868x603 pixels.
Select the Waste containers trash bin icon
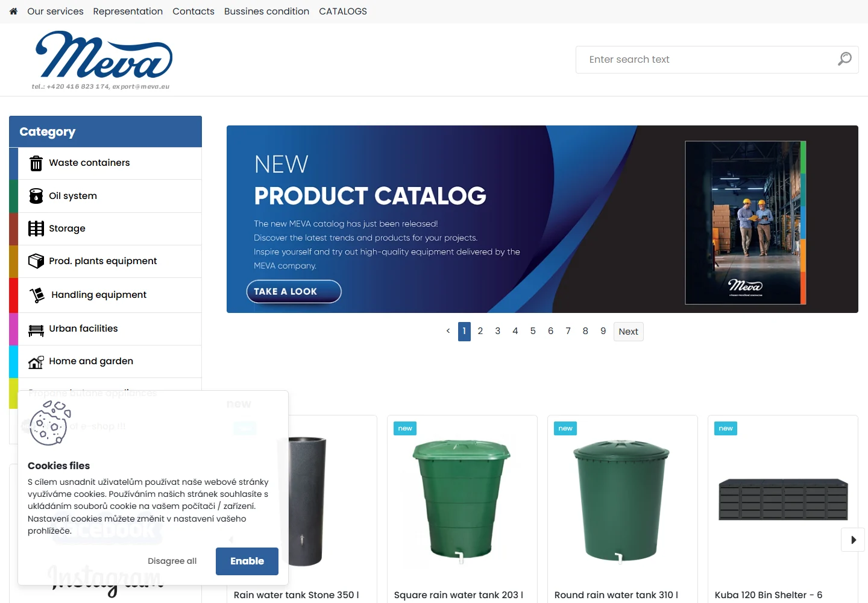coord(36,163)
